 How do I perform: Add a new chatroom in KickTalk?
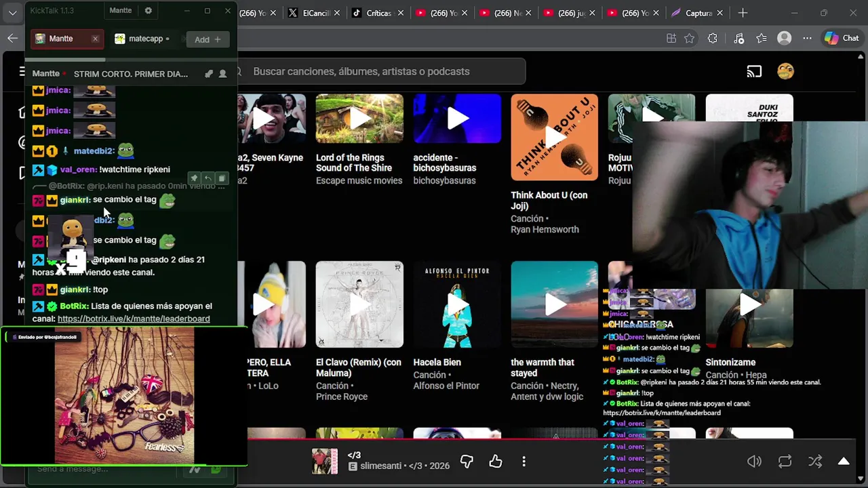pyautogui.click(x=207, y=39)
